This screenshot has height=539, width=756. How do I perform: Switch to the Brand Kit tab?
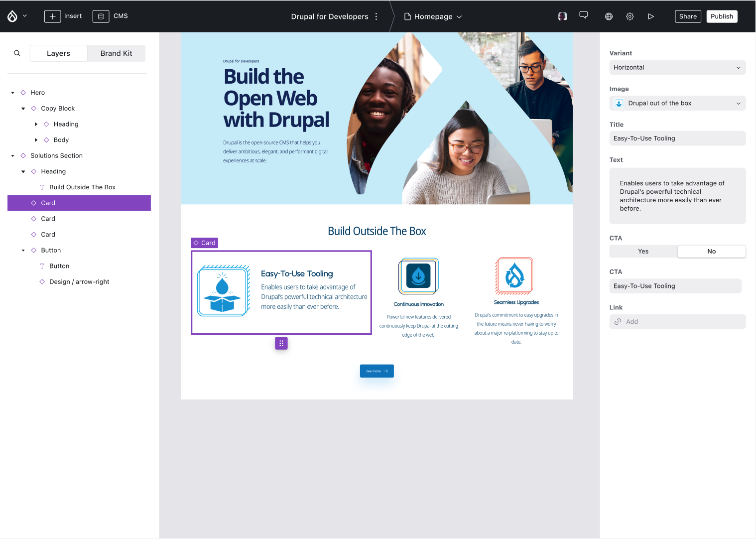116,53
